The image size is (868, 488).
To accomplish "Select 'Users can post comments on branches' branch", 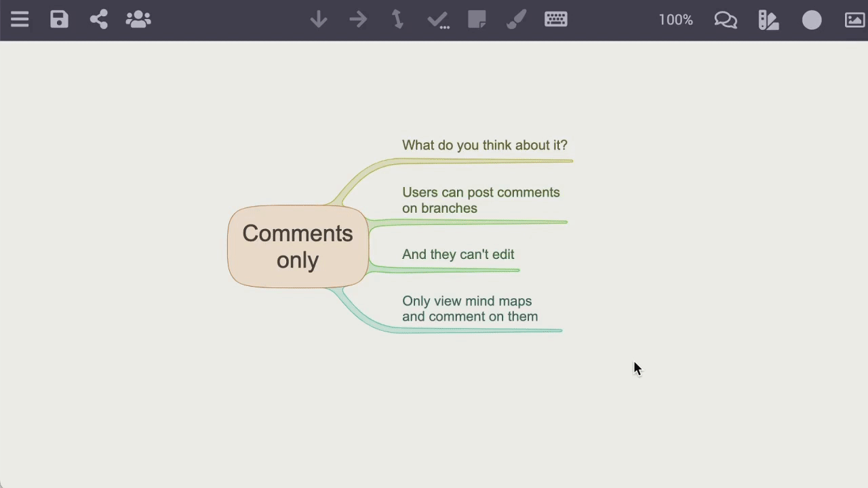I will point(481,200).
